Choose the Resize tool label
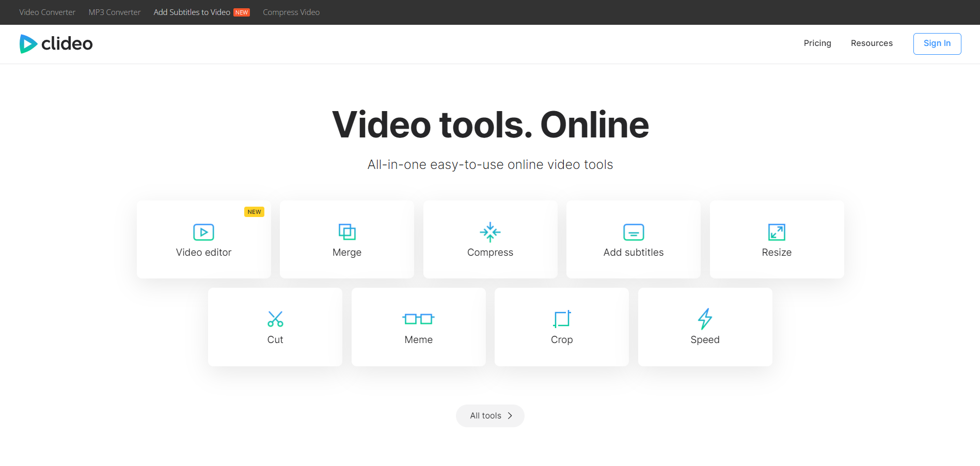 [777, 253]
